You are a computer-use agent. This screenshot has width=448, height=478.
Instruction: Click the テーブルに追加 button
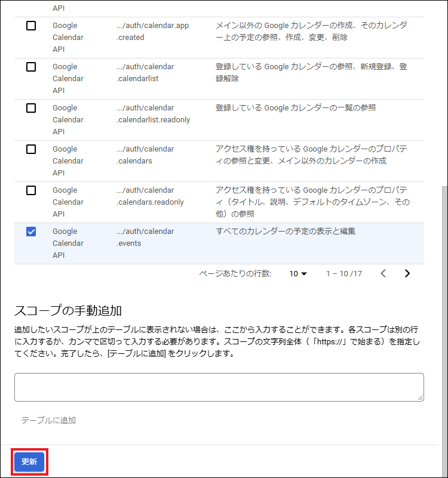click(48, 420)
